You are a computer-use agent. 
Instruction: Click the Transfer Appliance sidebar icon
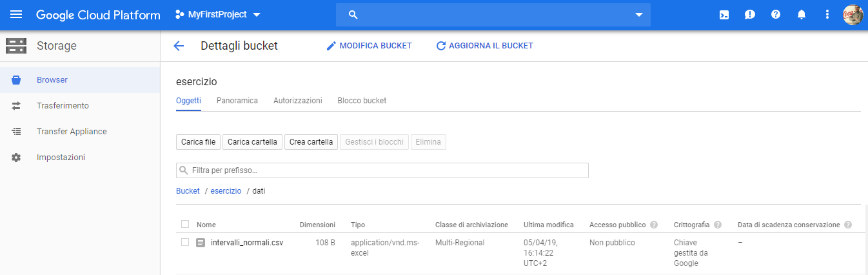point(17,132)
